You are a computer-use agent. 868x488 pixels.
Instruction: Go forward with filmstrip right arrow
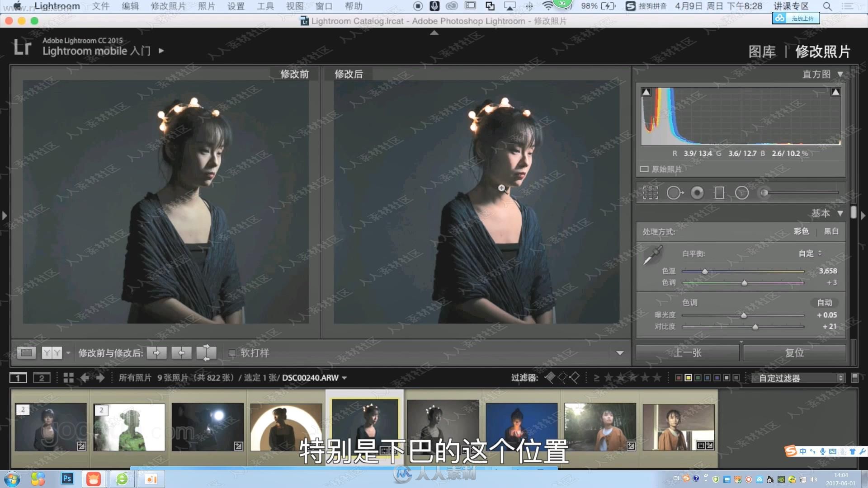[100, 378]
